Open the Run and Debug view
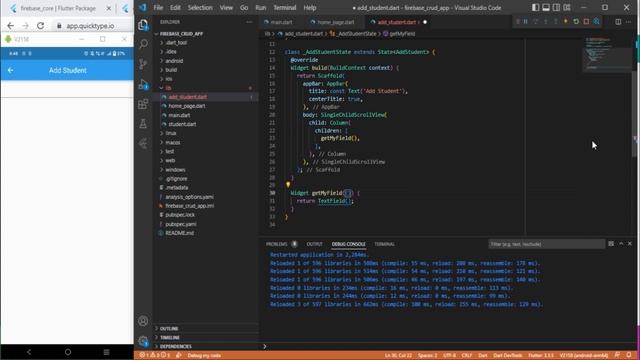This screenshot has height=360, width=640. (x=143, y=84)
